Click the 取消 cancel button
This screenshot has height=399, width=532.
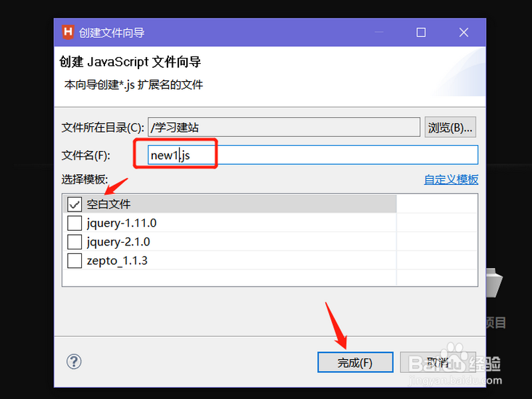click(x=438, y=362)
